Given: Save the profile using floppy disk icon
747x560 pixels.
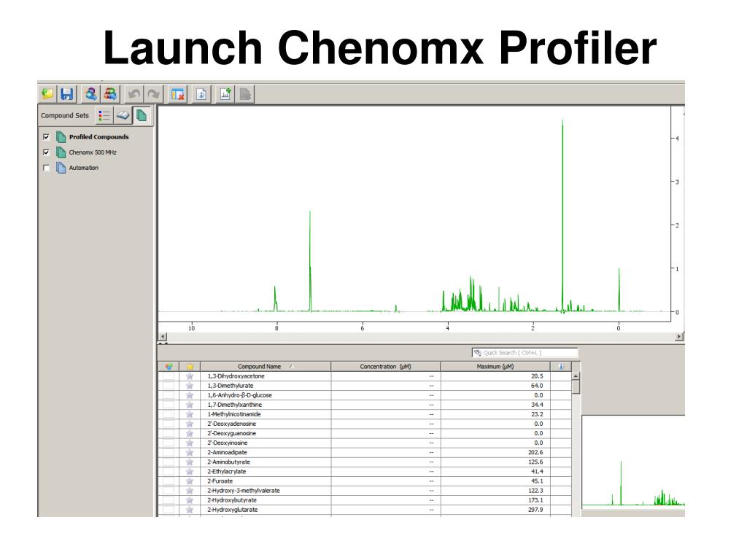Looking at the screenshot, I should (x=67, y=94).
